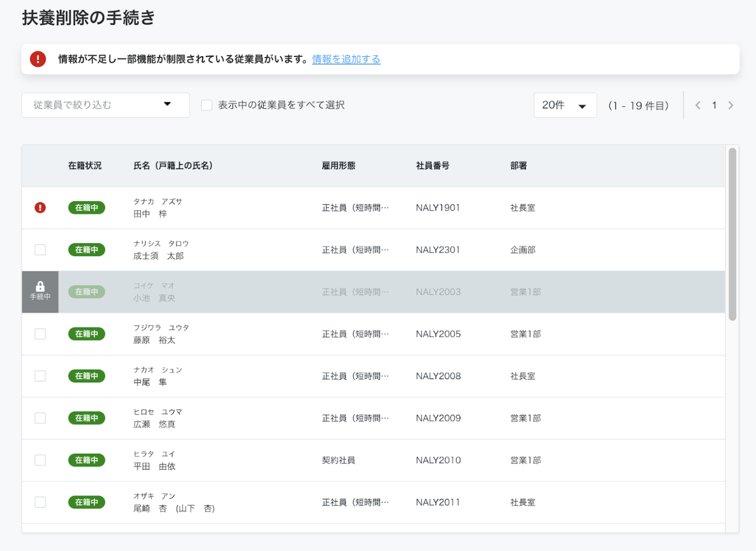Click employee number NALY1901
756x551 pixels.
click(x=438, y=208)
